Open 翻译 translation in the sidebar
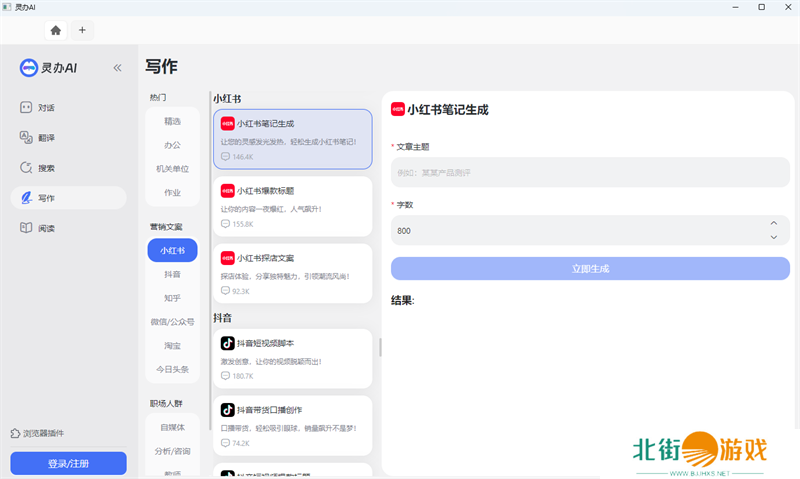The image size is (800, 479). tap(46, 138)
